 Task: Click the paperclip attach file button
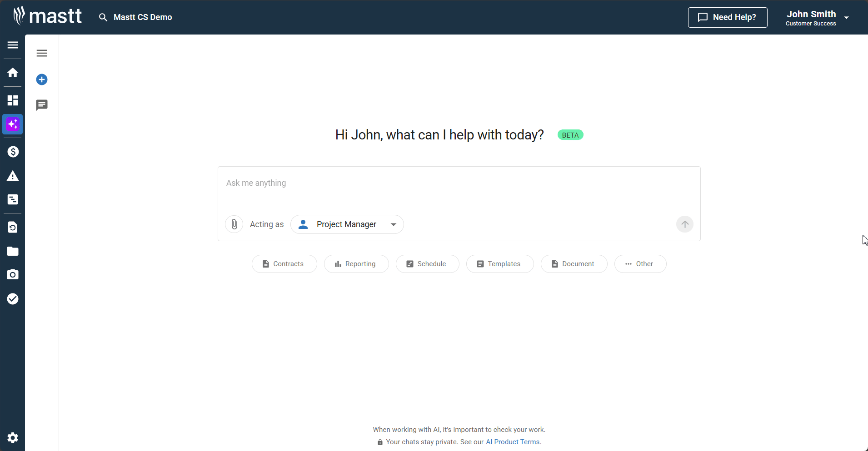click(234, 224)
